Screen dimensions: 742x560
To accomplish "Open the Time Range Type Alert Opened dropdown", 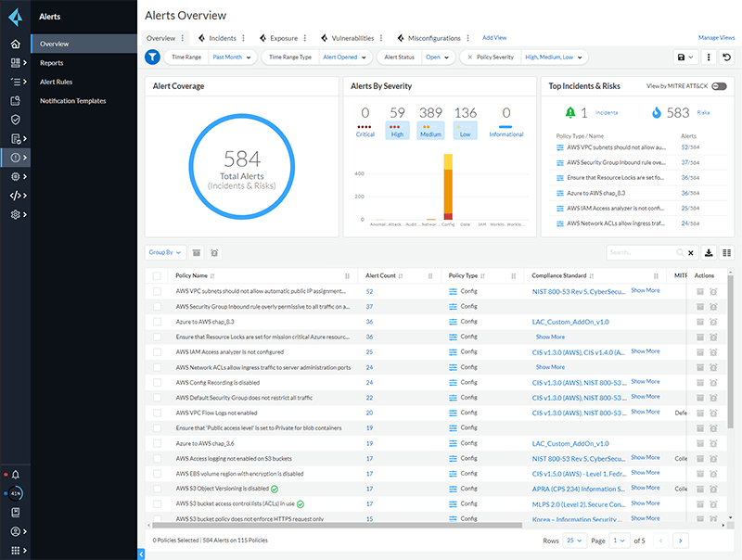I will tap(344, 57).
